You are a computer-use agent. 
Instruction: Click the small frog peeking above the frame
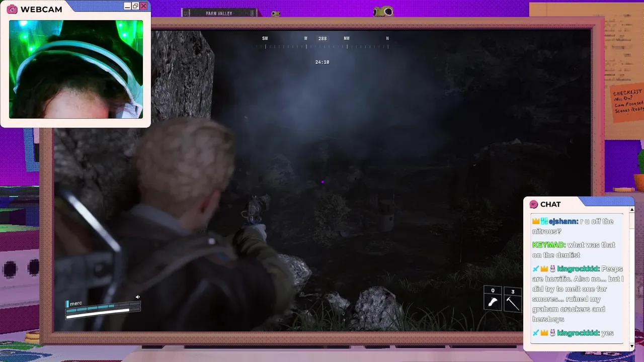coord(276,14)
